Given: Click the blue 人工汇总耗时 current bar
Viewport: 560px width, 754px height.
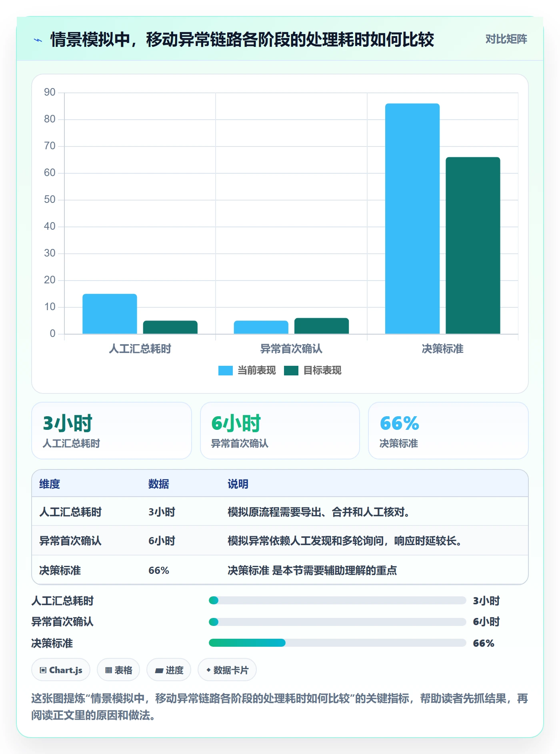Looking at the screenshot, I should [110, 314].
